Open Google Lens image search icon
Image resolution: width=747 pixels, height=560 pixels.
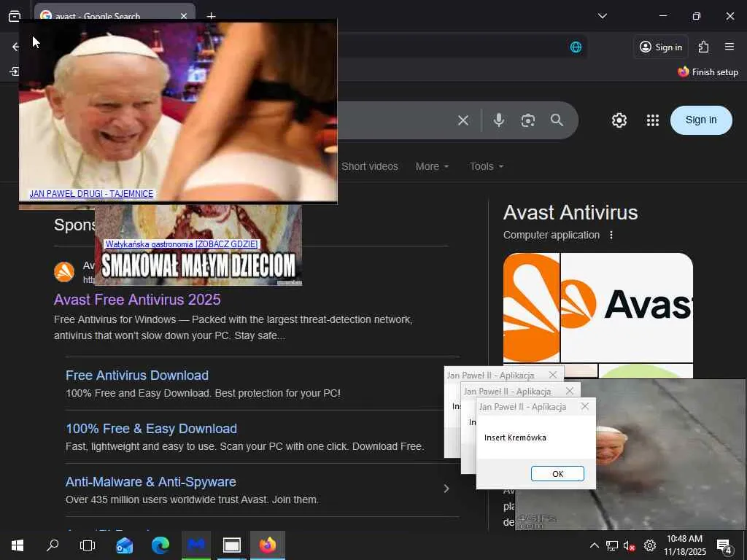pyautogui.click(x=528, y=120)
